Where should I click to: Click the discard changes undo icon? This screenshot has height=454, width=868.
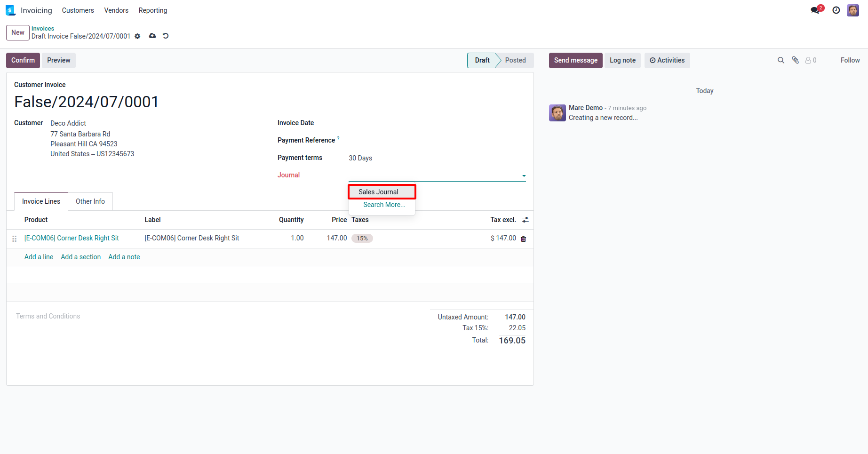click(x=166, y=36)
